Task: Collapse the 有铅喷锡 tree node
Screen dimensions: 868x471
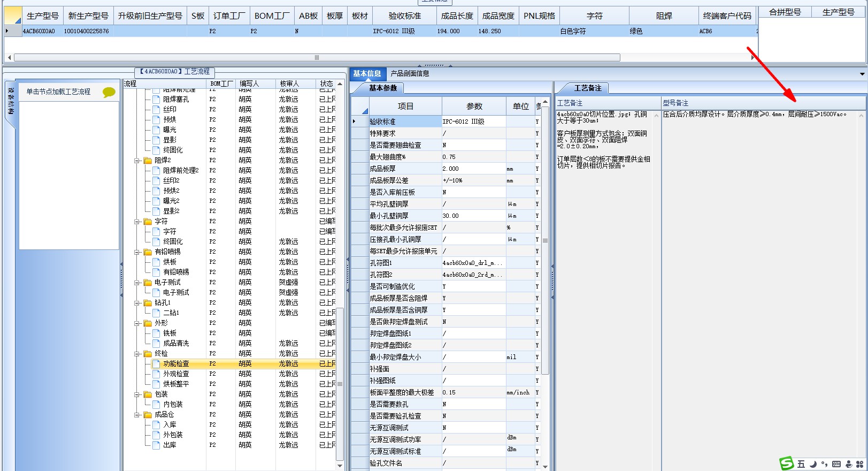Action: pyautogui.click(x=137, y=252)
